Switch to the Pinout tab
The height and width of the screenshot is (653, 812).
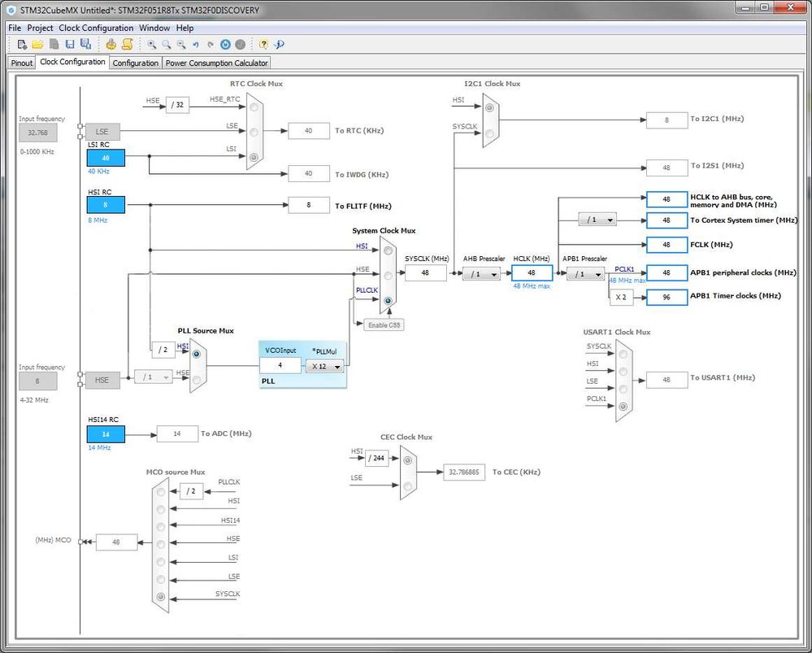[22, 63]
